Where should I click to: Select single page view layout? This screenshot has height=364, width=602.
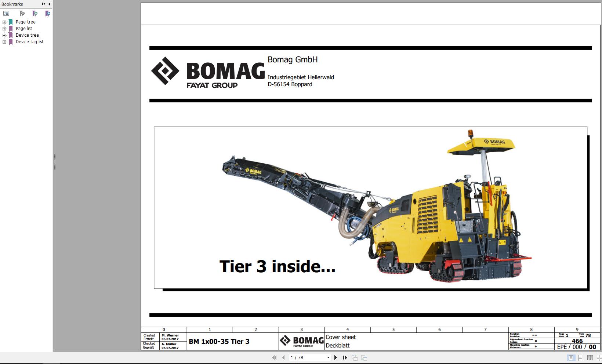point(571,357)
